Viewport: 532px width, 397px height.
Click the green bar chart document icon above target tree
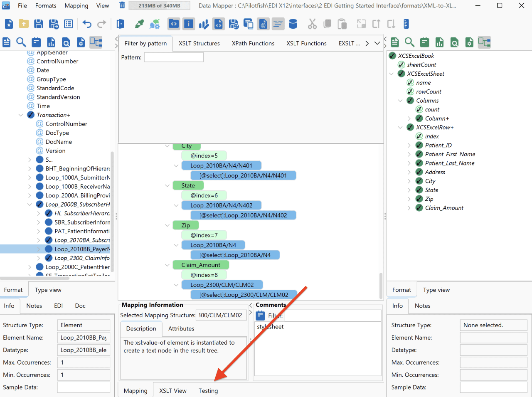(x=439, y=42)
